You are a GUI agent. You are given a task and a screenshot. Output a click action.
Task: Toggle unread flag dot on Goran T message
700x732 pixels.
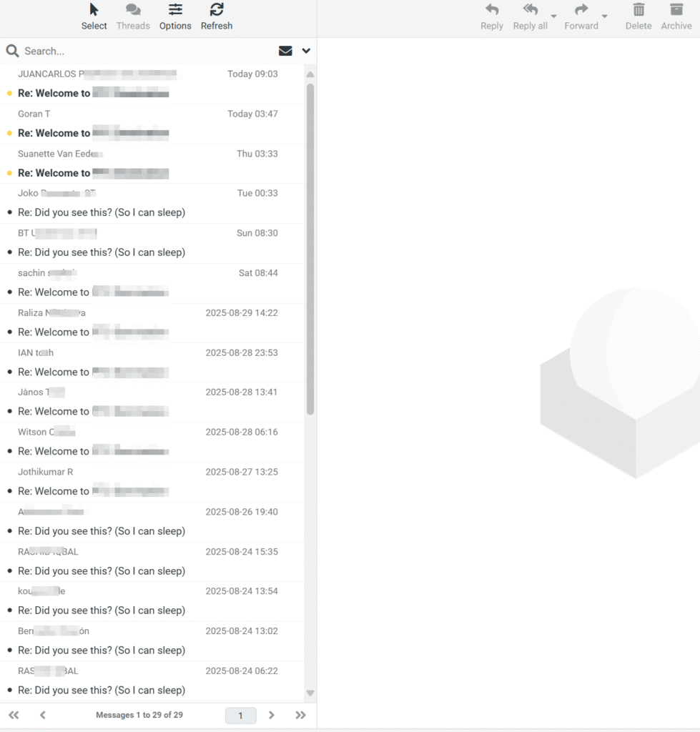(x=9, y=134)
